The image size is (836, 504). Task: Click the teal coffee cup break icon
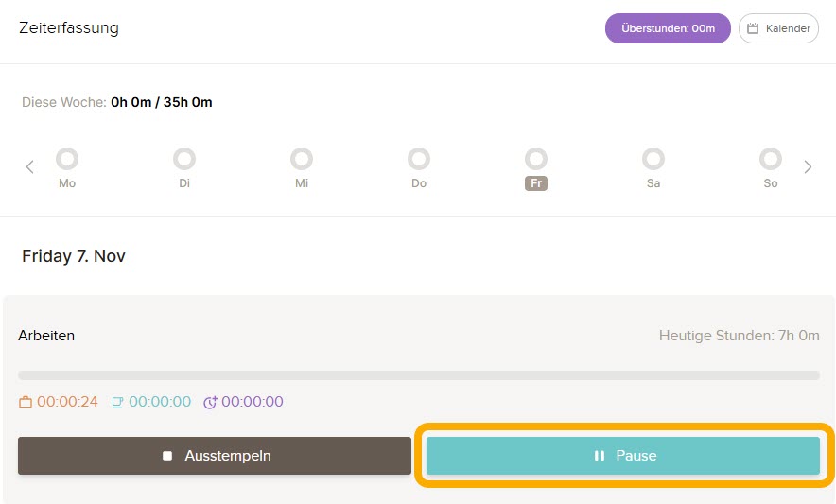pos(117,403)
